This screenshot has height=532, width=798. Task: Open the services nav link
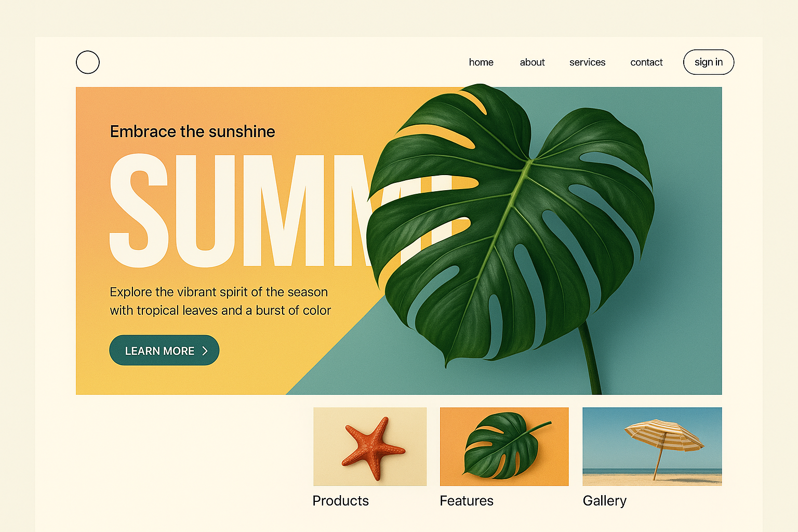pos(587,62)
